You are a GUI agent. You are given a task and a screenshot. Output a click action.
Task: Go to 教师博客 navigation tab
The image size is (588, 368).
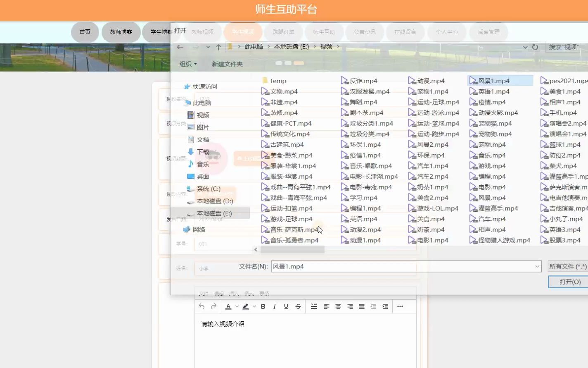point(121,32)
